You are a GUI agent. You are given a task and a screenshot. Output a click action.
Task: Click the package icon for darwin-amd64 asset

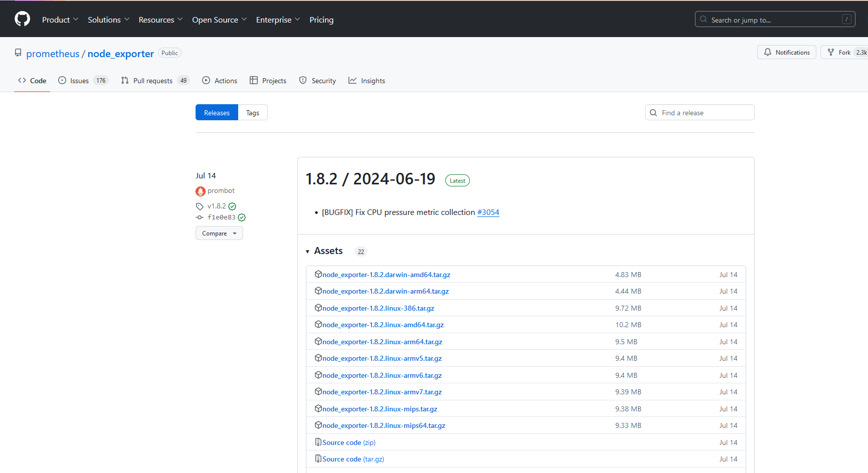coord(318,274)
